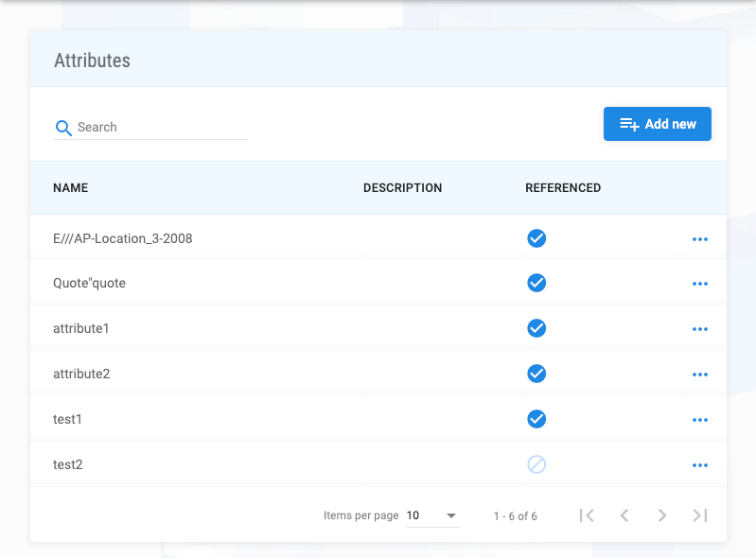This screenshot has width=756, height=558.
Task: Open the ellipsis menu for attribute2
Action: pyautogui.click(x=699, y=375)
